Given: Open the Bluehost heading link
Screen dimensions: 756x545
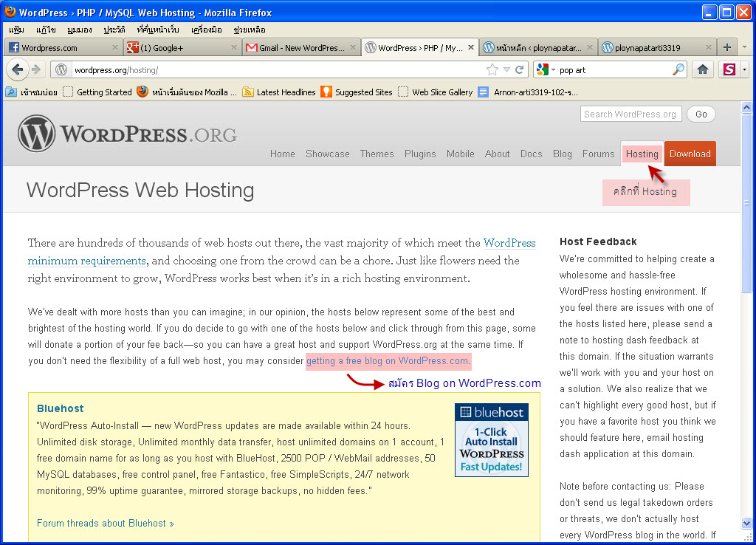Looking at the screenshot, I should pos(61,408).
